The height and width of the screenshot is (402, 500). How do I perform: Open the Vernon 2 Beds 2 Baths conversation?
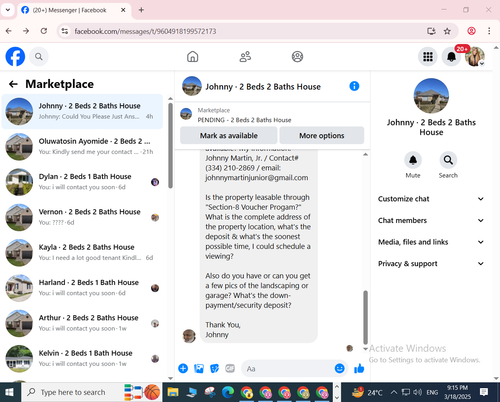click(x=82, y=217)
